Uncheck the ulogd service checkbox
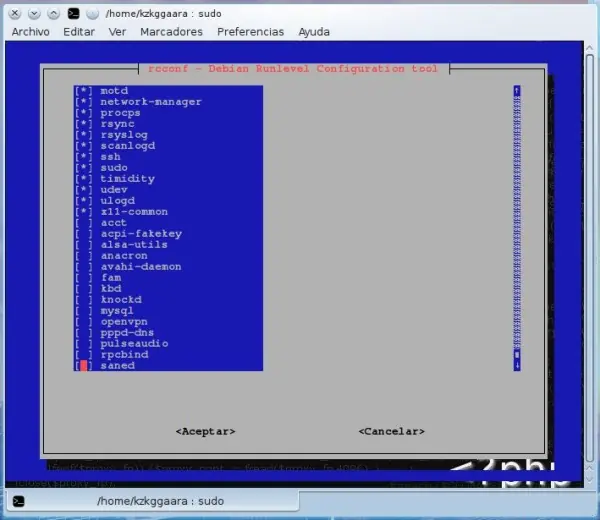 point(84,201)
